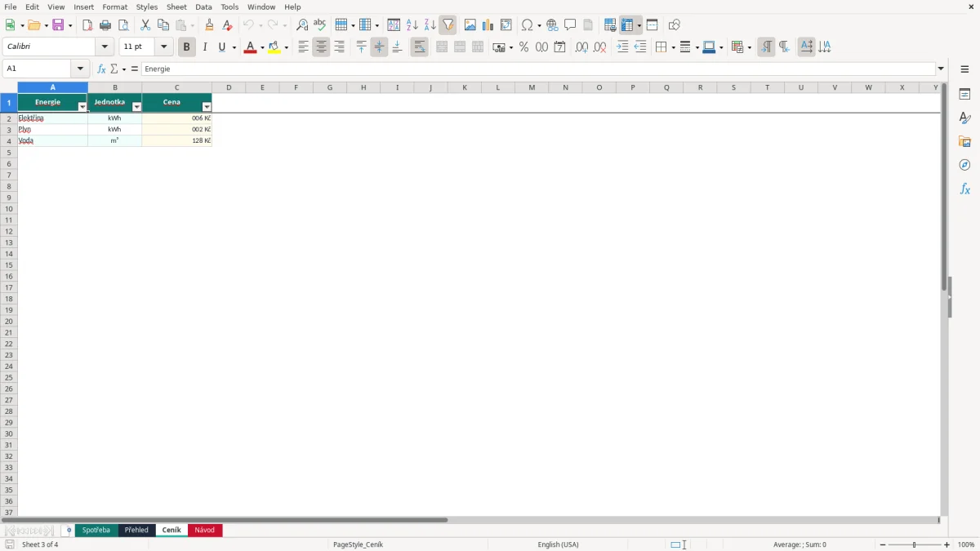Insert Chart icon in toolbar
This screenshot has width=980, height=551.
pyautogui.click(x=488, y=25)
